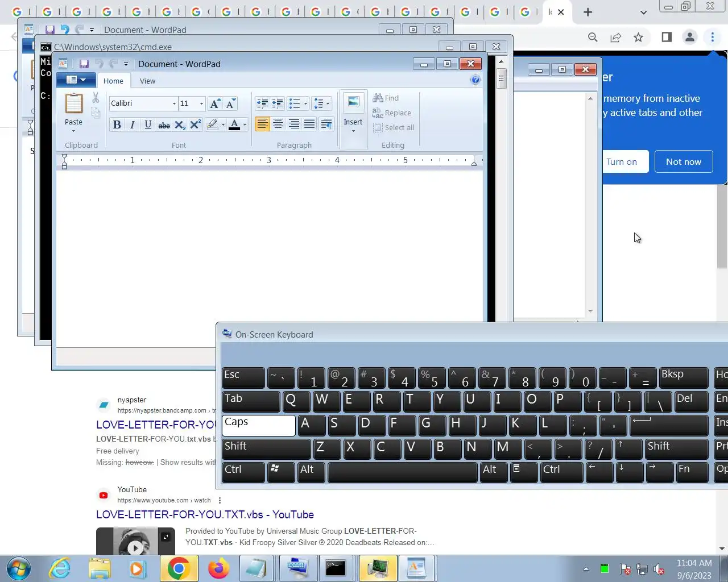This screenshot has height=582, width=728.
Task: Click the Not now button
Action: coord(684,161)
